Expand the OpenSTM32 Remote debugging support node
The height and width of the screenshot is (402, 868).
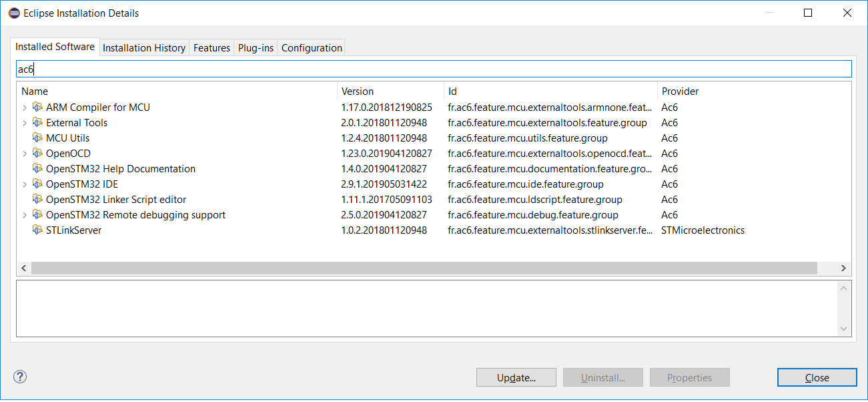[25, 215]
